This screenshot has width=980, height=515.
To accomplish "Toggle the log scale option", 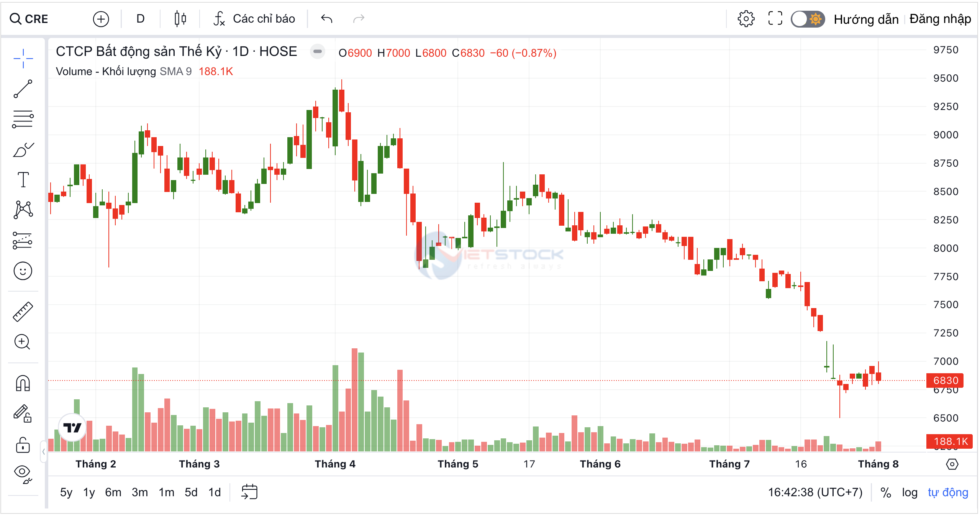I will (909, 492).
